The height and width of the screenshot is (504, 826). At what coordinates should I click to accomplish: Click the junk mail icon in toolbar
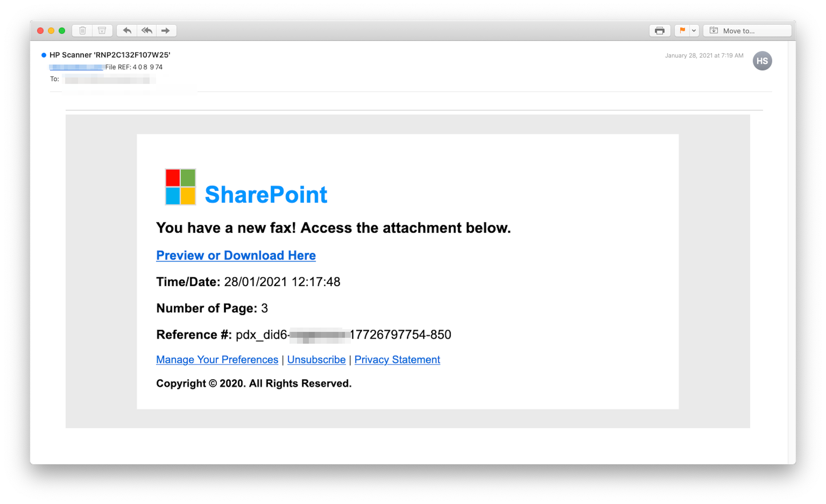[102, 31]
